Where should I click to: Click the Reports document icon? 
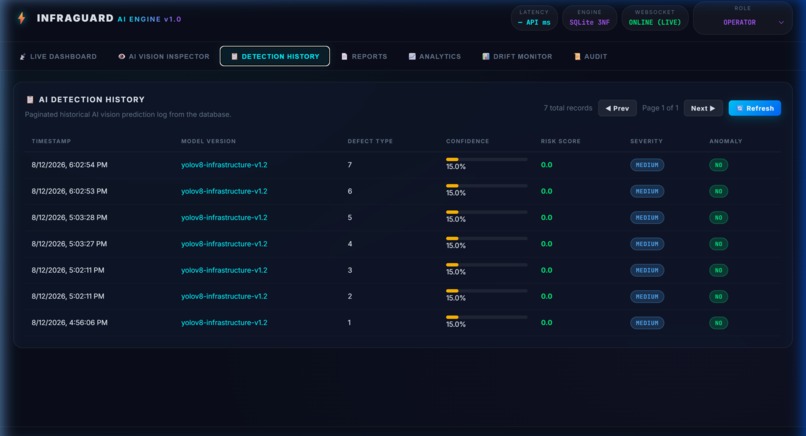pos(344,57)
